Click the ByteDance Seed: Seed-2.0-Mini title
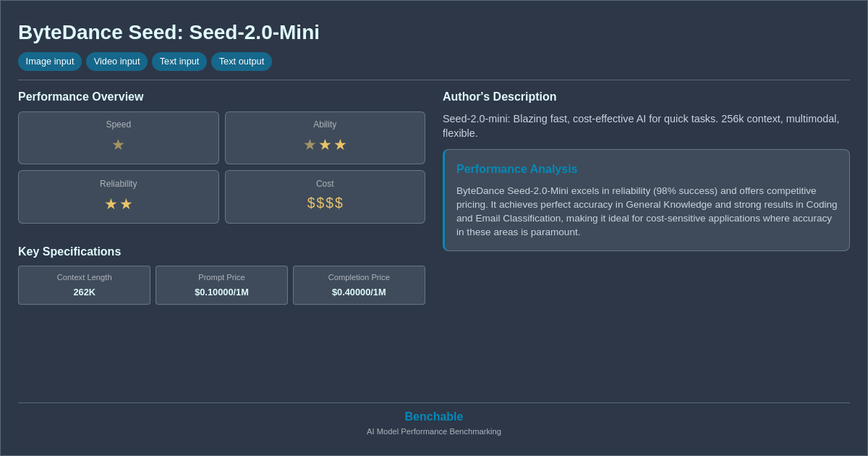Image resolution: width=868 pixels, height=456 pixels. pos(169,33)
